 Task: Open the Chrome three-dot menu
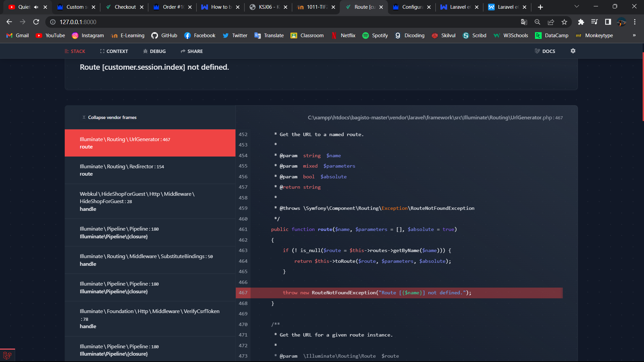coord(635,22)
